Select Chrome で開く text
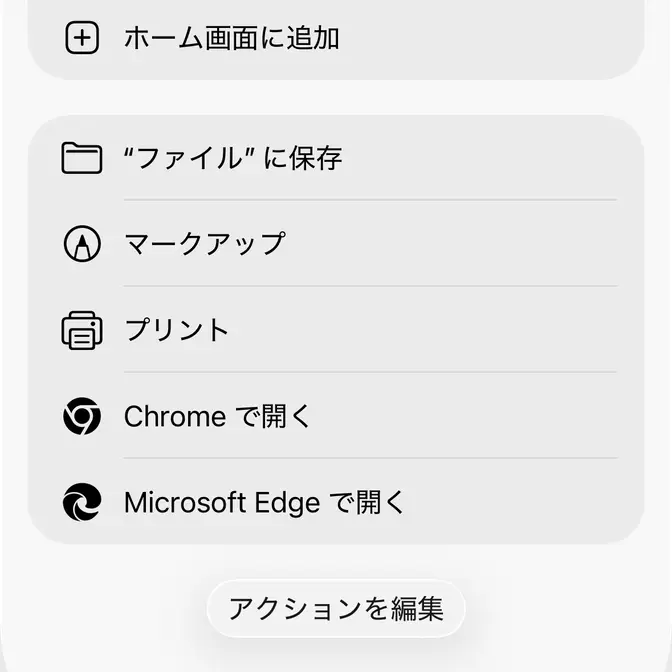672x672 pixels. click(x=218, y=416)
